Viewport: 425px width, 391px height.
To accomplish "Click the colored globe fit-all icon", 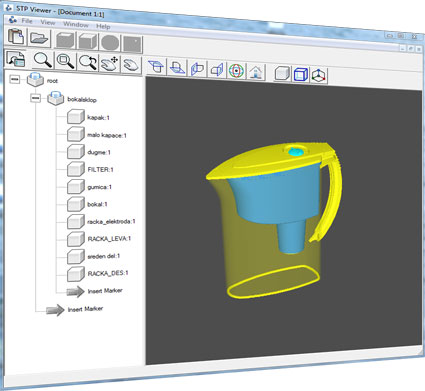I will tap(236, 71).
